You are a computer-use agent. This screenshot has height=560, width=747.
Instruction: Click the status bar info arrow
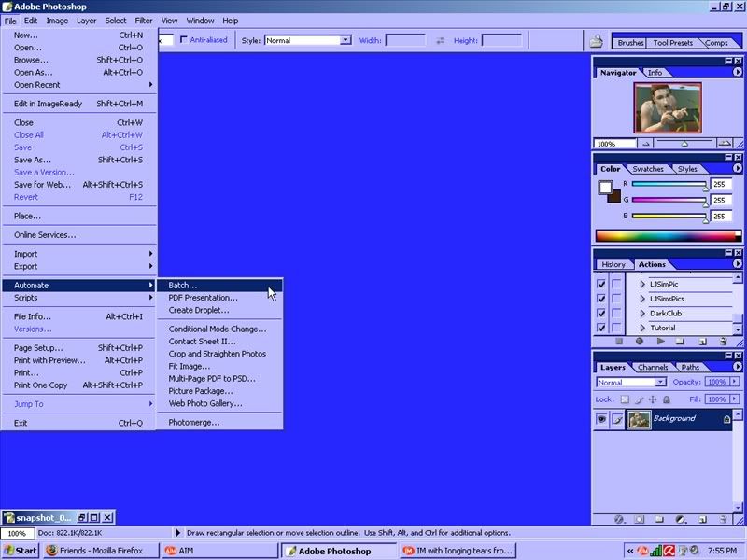[x=177, y=532]
